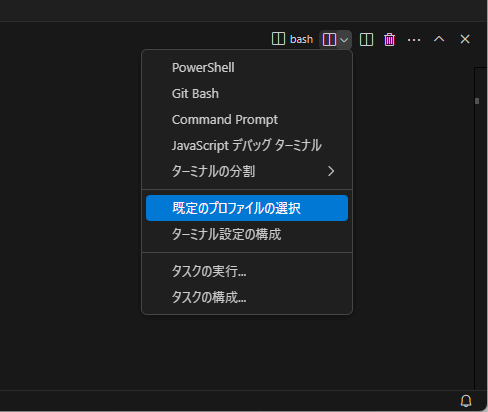Open the more actions ellipsis menu

coord(414,40)
